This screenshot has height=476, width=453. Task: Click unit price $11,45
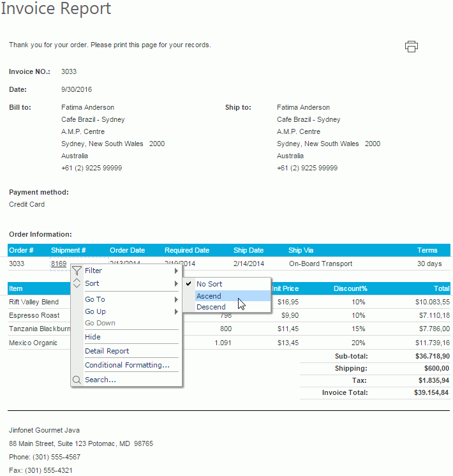coord(288,329)
